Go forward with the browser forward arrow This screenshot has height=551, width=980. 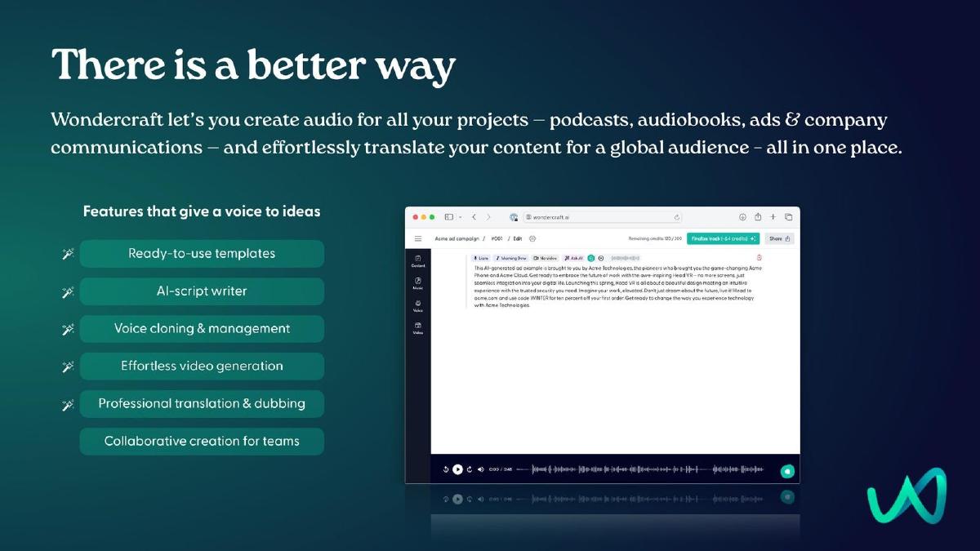pyautogui.click(x=488, y=217)
